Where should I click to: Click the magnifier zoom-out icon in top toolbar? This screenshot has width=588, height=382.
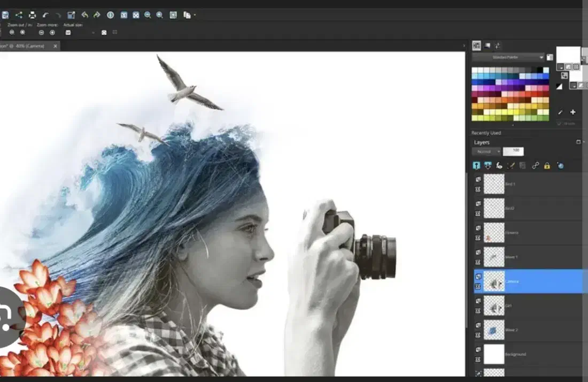click(147, 15)
